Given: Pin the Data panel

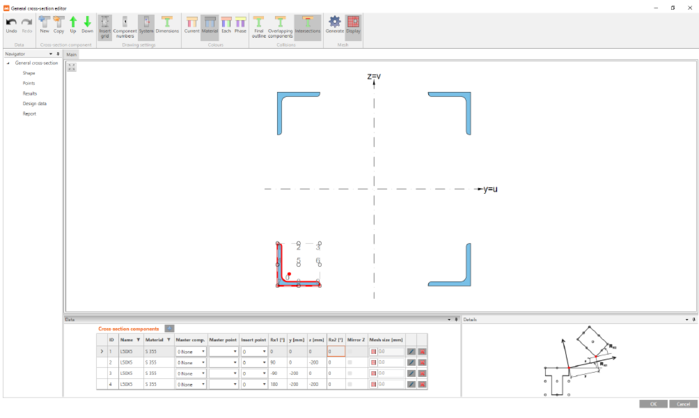Looking at the screenshot, I should coord(456,320).
